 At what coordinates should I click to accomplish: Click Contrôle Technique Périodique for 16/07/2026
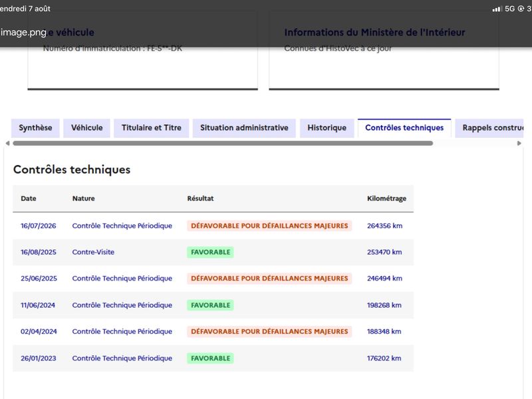pyautogui.click(x=122, y=225)
